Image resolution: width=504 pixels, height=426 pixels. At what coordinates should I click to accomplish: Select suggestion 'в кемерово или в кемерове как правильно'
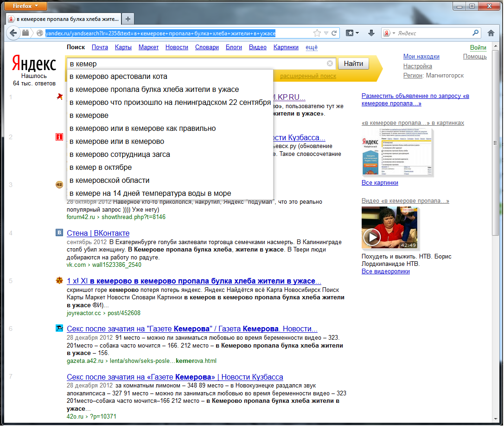click(170, 129)
